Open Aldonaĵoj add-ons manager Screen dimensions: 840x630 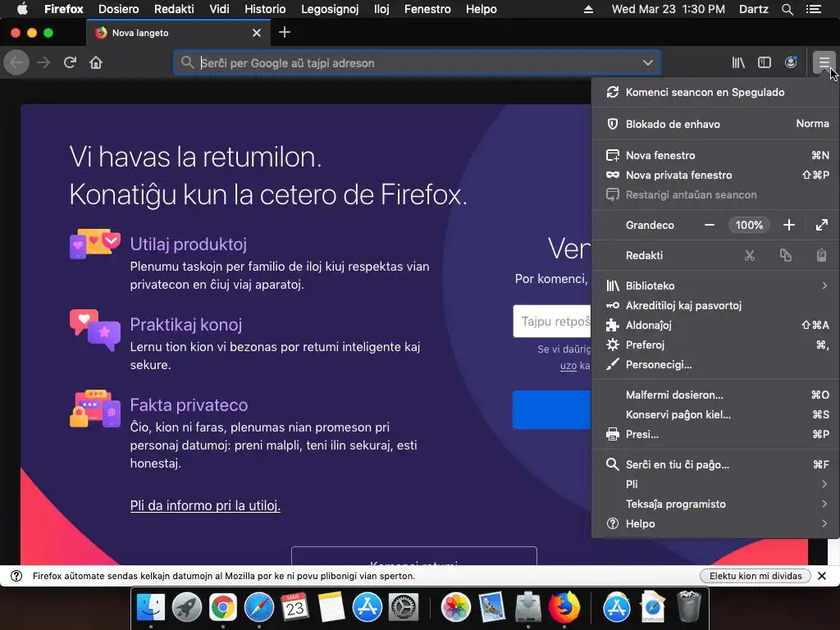(715, 325)
